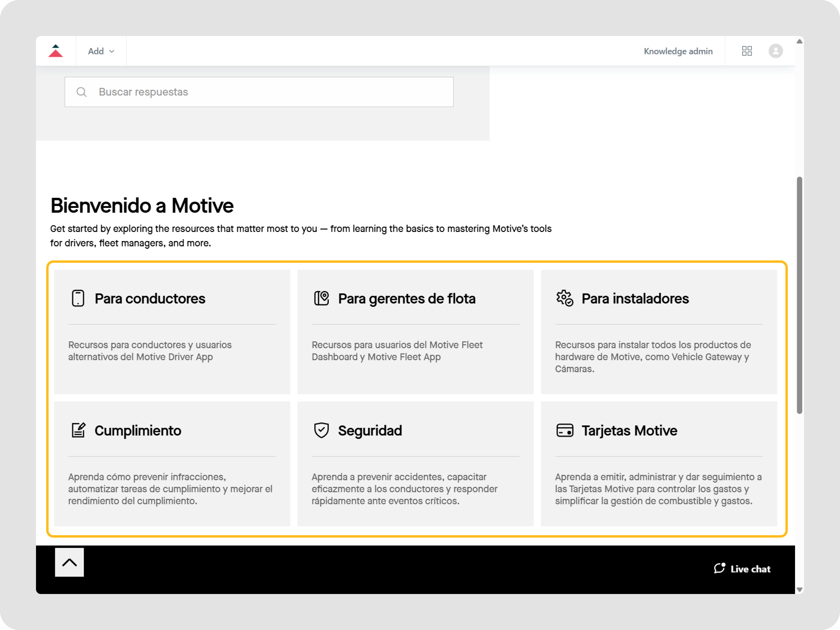
Task: Select the shield icon on Seguridad card
Action: (322, 430)
